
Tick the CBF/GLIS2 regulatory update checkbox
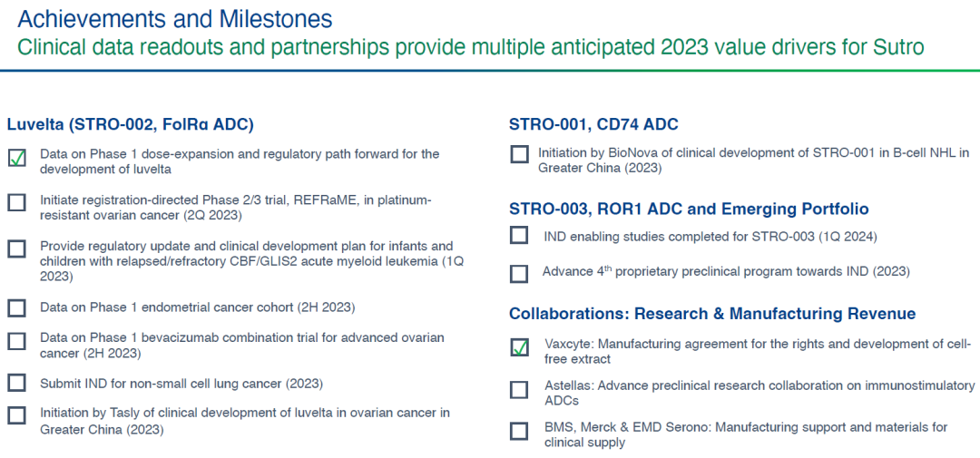click(x=17, y=248)
